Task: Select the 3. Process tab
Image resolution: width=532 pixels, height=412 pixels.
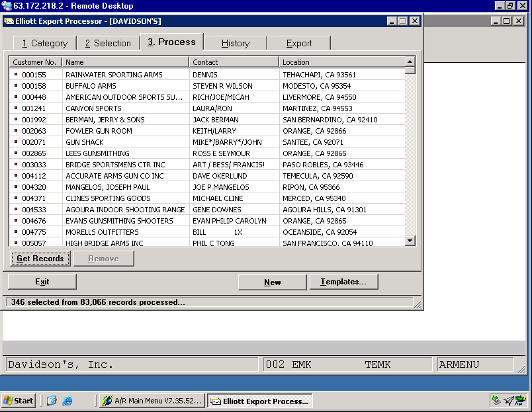Action: click(171, 42)
